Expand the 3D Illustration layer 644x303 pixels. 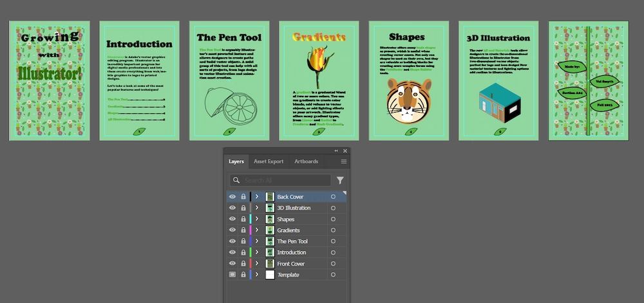257,208
